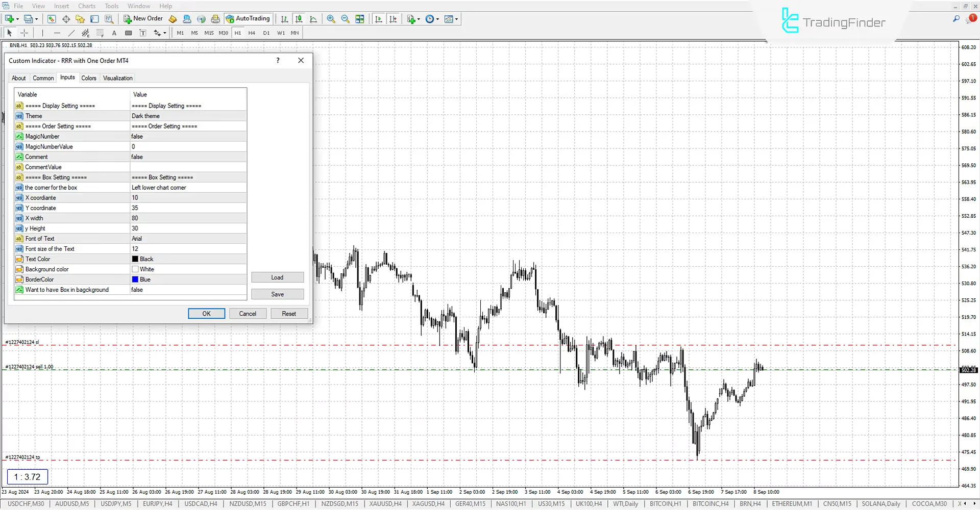
Task: Select the Crosshair cursor tool
Action: point(24,33)
